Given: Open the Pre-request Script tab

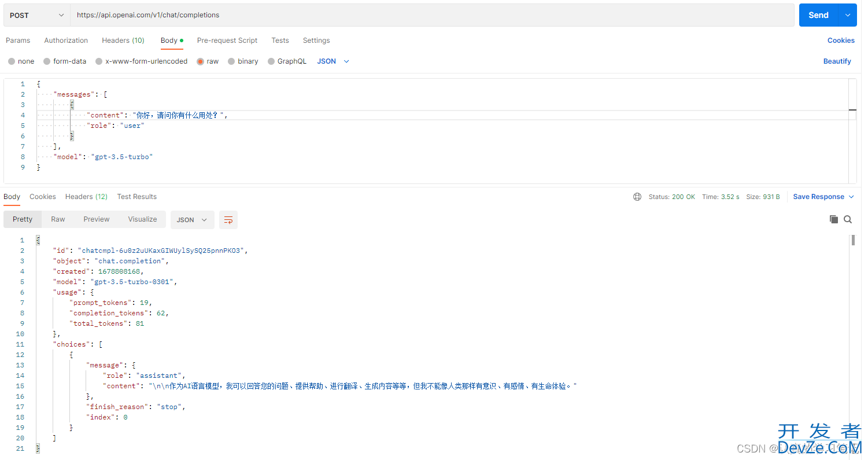Looking at the screenshot, I should coord(227,41).
